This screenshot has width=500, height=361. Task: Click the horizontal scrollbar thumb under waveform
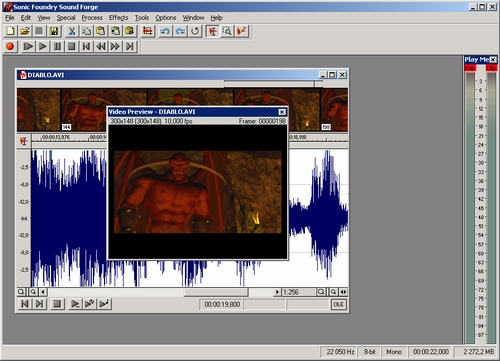point(216,292)
